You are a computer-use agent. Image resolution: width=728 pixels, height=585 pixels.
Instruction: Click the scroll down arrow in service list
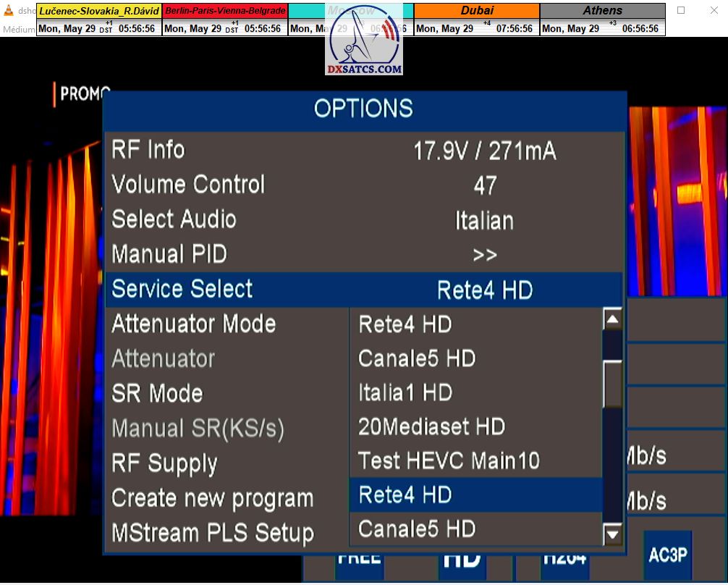(612, 534)
